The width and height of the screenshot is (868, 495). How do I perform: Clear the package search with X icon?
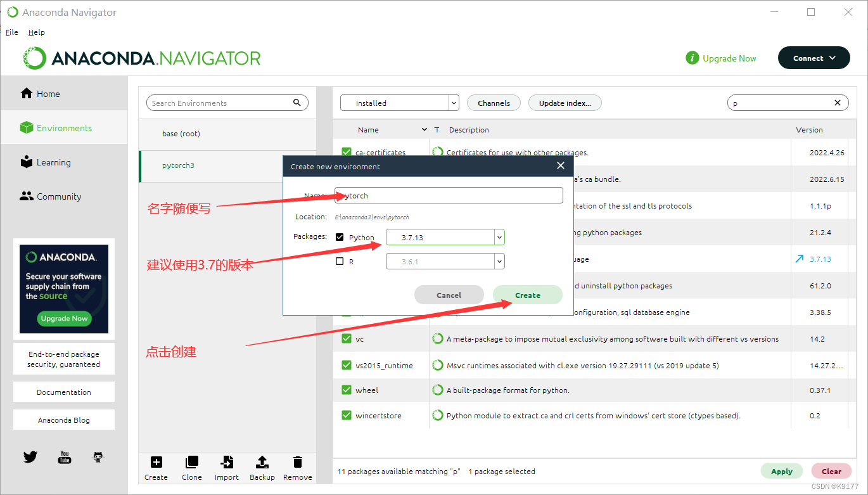tap(838, 103)
